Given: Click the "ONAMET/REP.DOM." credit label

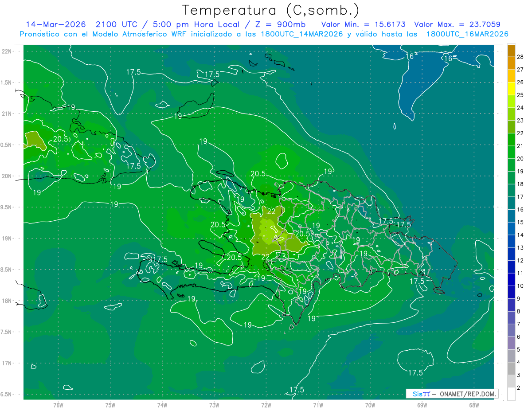Looking at the screenshot, I should pyautogui.click(x=467, y=394).
